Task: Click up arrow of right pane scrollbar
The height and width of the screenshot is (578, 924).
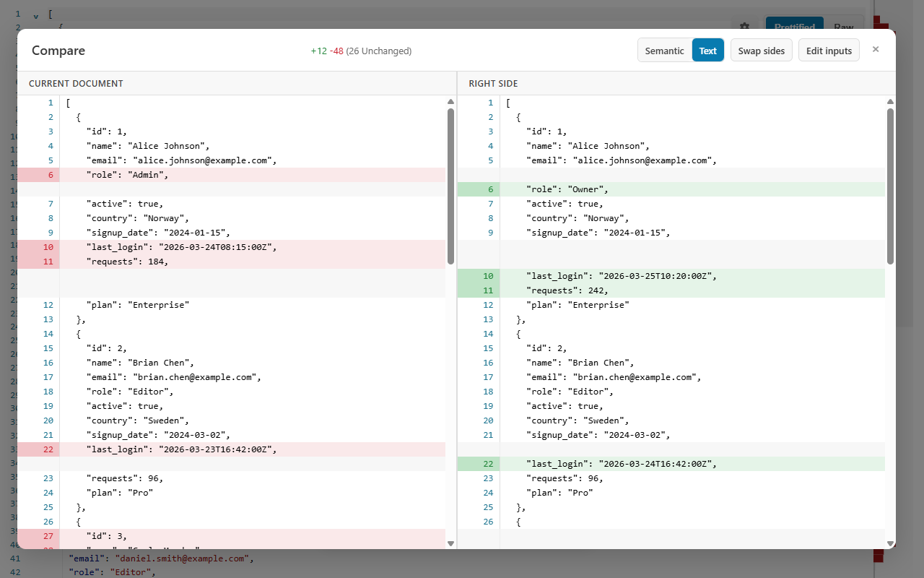Action: (891, 102)
